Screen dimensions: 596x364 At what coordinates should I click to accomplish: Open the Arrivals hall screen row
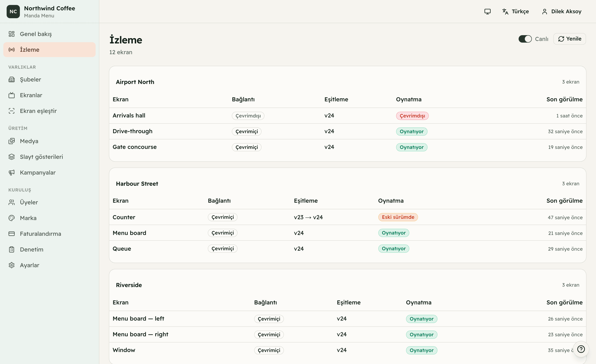point(347,116)
